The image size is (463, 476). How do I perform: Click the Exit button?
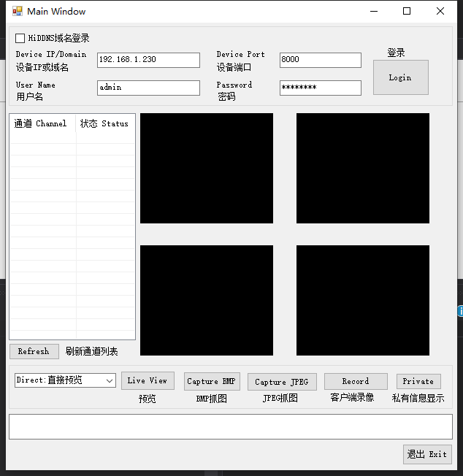pyautogui.click(x=427, y=454)
